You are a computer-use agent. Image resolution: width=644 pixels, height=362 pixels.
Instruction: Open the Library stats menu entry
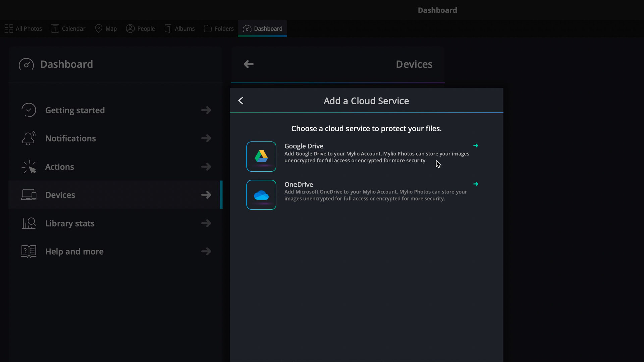click(x=115, y=223)
